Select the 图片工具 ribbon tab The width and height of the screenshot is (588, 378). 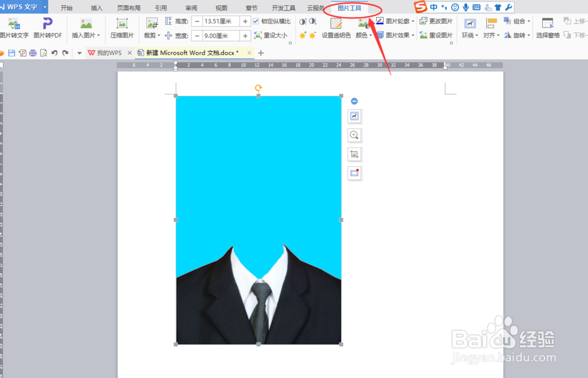(x=349, y=8)
